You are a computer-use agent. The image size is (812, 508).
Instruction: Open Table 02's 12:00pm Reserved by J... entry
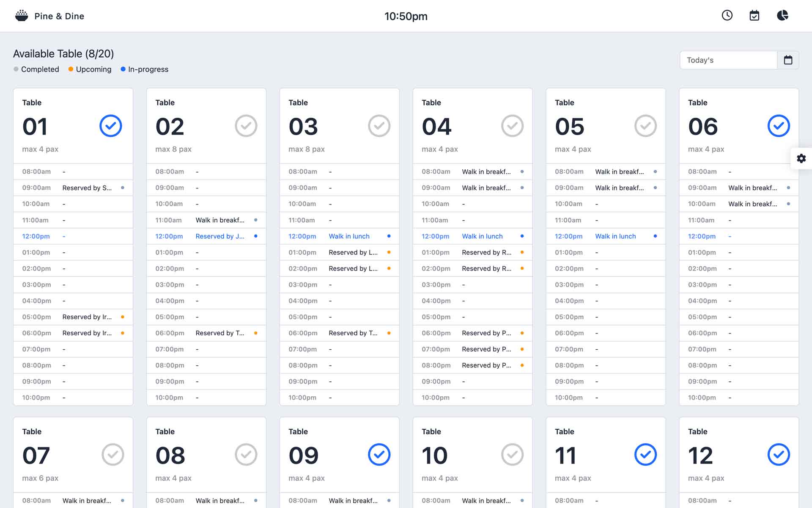pyautogui.click(x=219, y=236)
